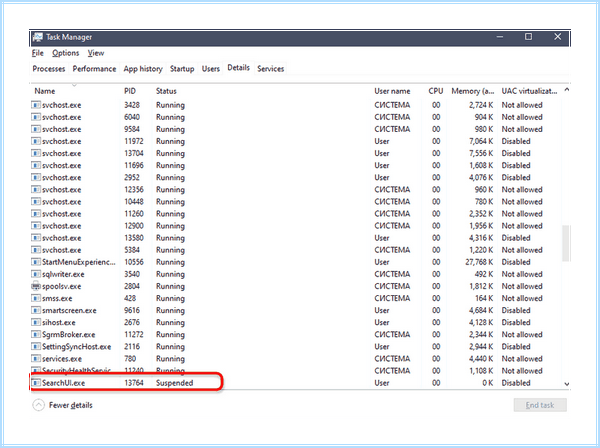Select the services.exe process name
The image size is (600, 448).
tap(62, 359)
